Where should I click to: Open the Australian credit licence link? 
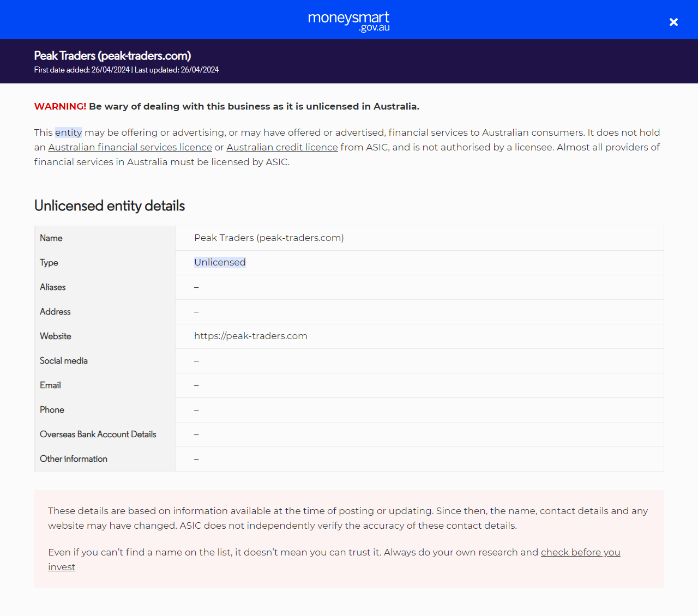click(282, 147)
